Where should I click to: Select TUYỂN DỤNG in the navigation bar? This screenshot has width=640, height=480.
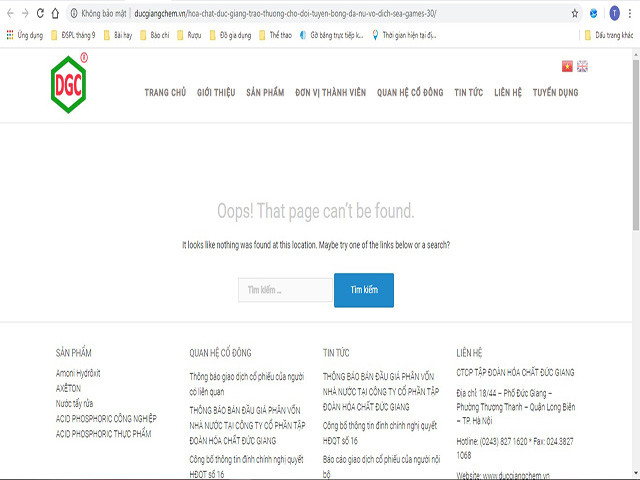tap(554, 93)
